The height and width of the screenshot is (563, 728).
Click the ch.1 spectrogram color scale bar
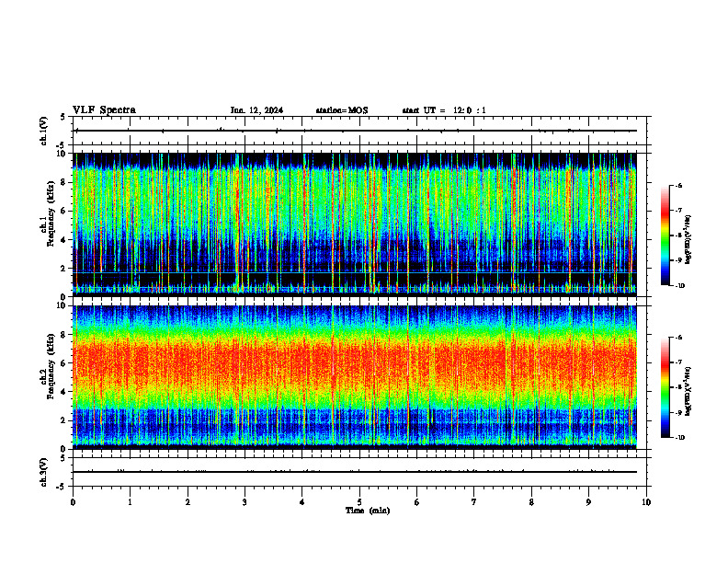click(x=665, y=236)
